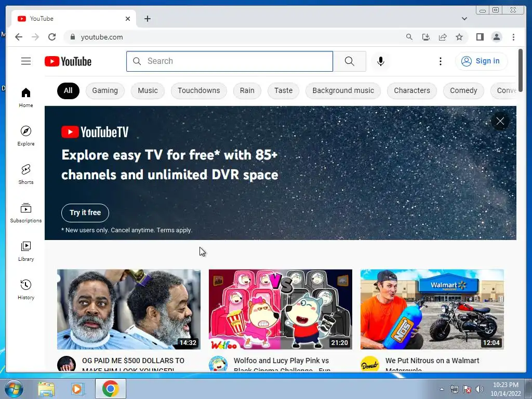This screenshot has width=532, height=399.
Task: Select the Music filter chip
Action: click(x=148, y=90)
